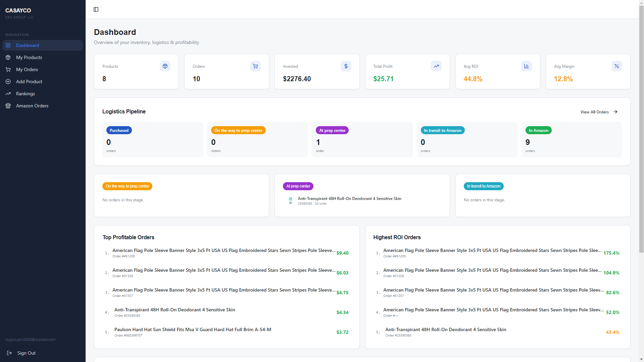Open My Products in the sidebar

point(43,57)
